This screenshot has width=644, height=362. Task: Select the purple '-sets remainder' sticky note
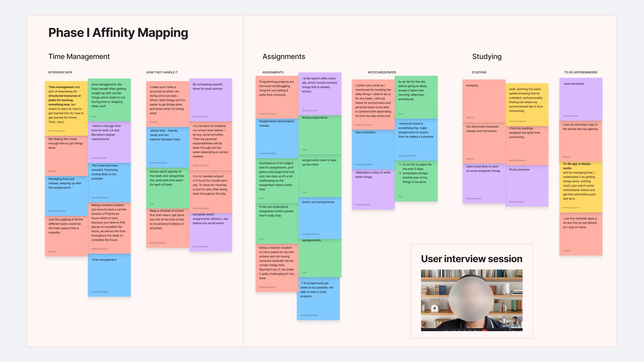click(581, 100)
